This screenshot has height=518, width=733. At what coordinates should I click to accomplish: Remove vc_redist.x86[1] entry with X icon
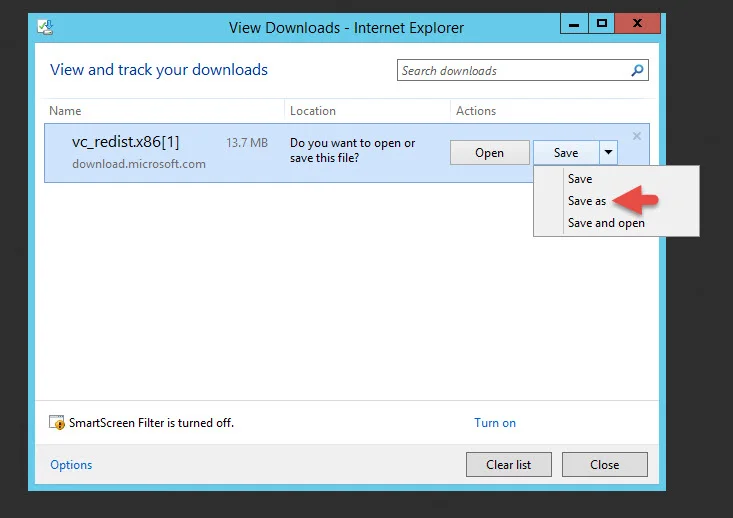click(637, 136)
